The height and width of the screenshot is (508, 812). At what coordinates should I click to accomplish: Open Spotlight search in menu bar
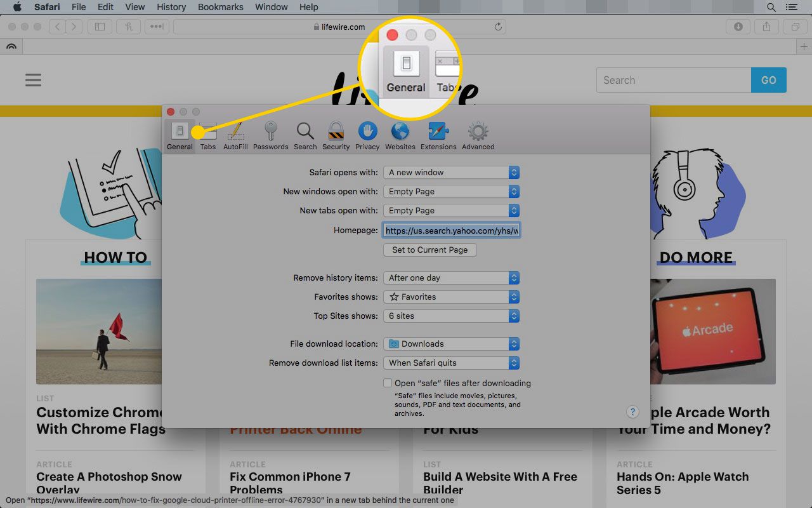point(771,7)
